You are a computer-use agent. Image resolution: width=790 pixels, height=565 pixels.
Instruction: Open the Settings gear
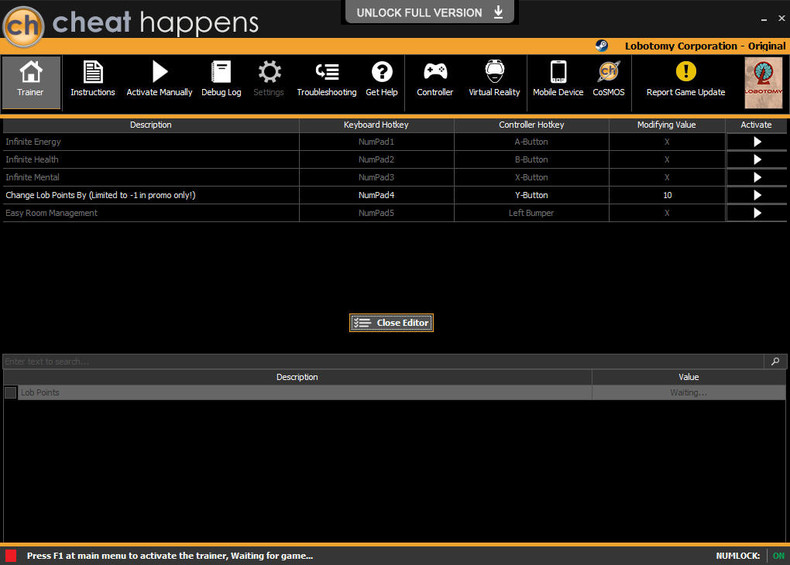coord(269,79)
